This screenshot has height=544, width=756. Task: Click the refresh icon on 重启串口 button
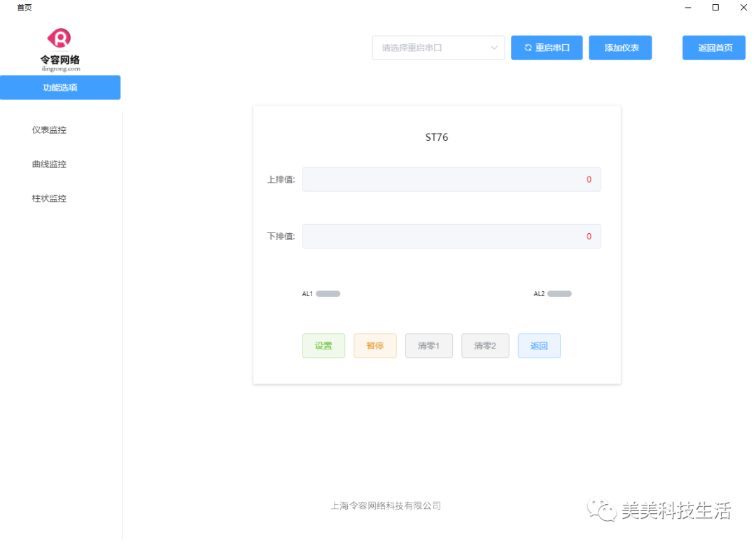(528, 48)
